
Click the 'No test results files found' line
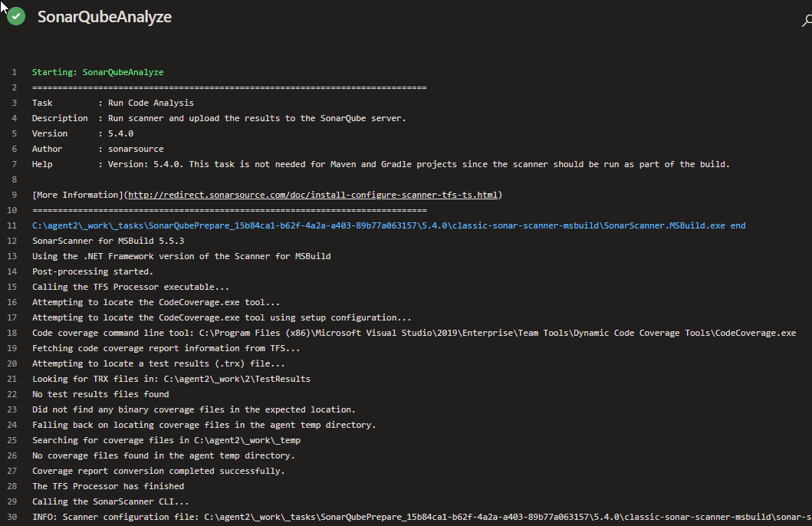coord(100,394)
